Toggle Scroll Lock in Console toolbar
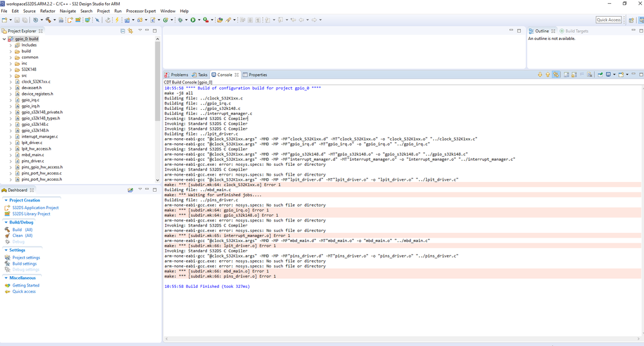Screen dimensions: 644x346 click(574, 74)
